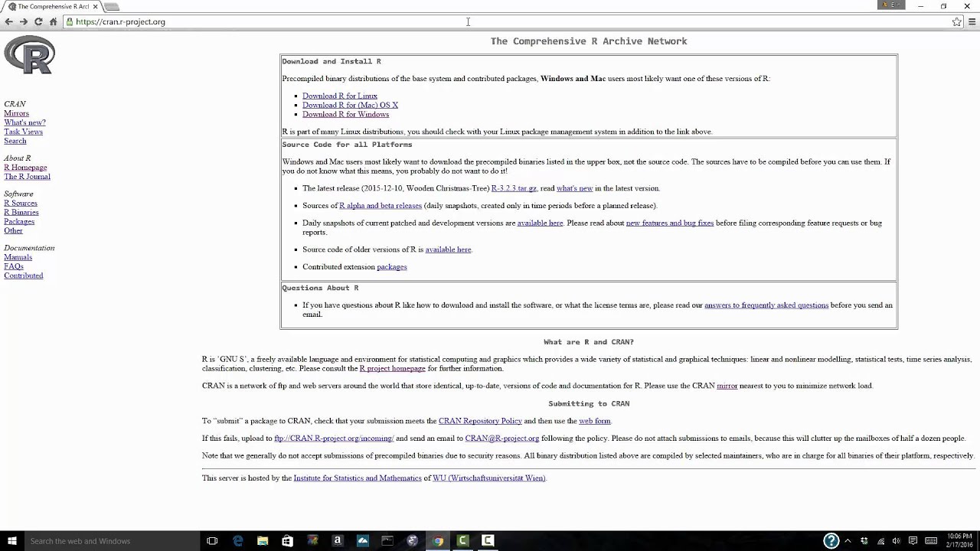Switch to Chrome in the taskbar

[x=438, y=541]
